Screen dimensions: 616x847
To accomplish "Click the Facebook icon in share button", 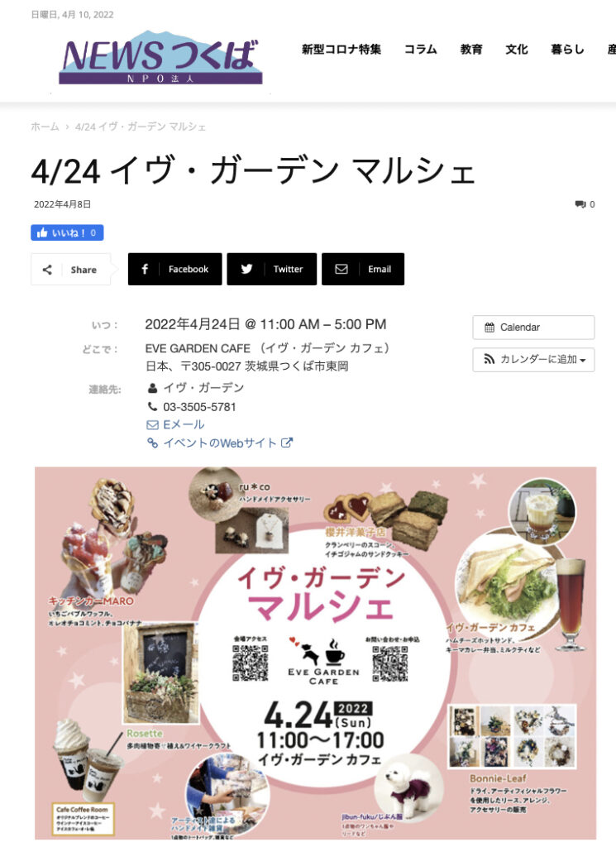I will pyautogui.click(x=145, y=269).
